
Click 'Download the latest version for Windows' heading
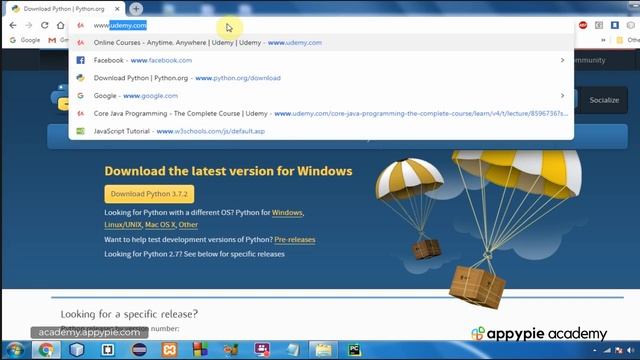tap(228, 171)
